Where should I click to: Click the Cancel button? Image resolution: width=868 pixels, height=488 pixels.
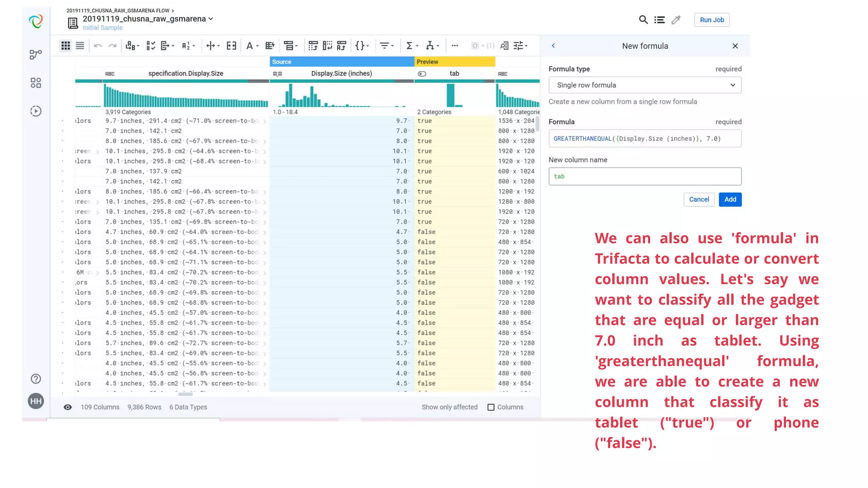(698, 200)
